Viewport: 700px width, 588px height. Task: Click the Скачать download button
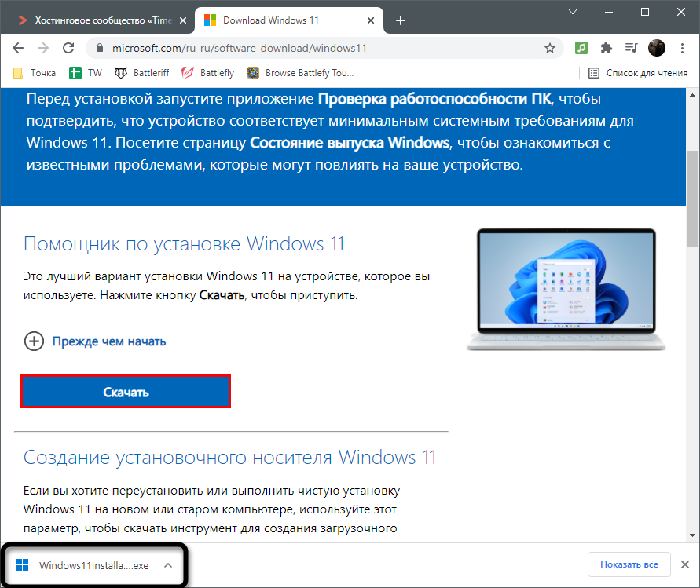pyautogui.click(x=126, y=391)
